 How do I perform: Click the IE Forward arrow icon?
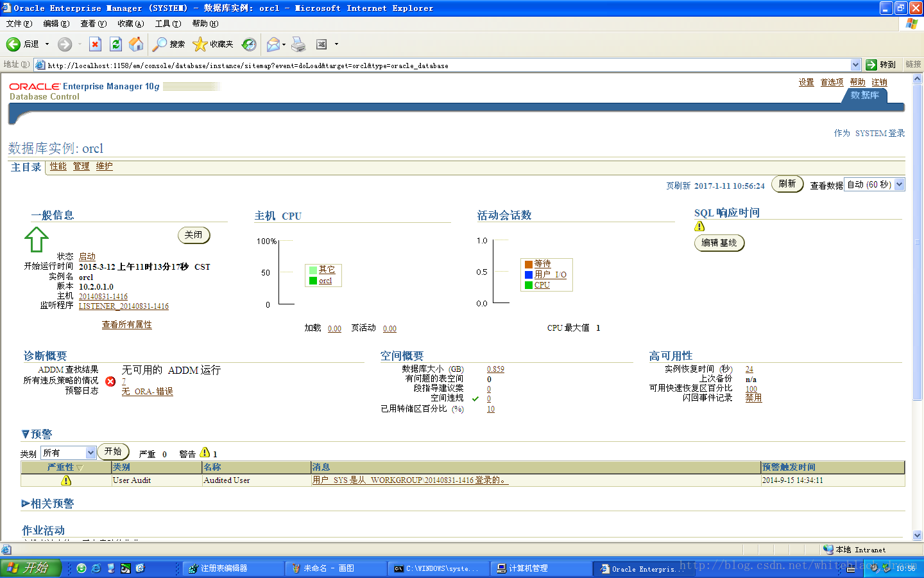pyautogui.click(x=64, y=44)
